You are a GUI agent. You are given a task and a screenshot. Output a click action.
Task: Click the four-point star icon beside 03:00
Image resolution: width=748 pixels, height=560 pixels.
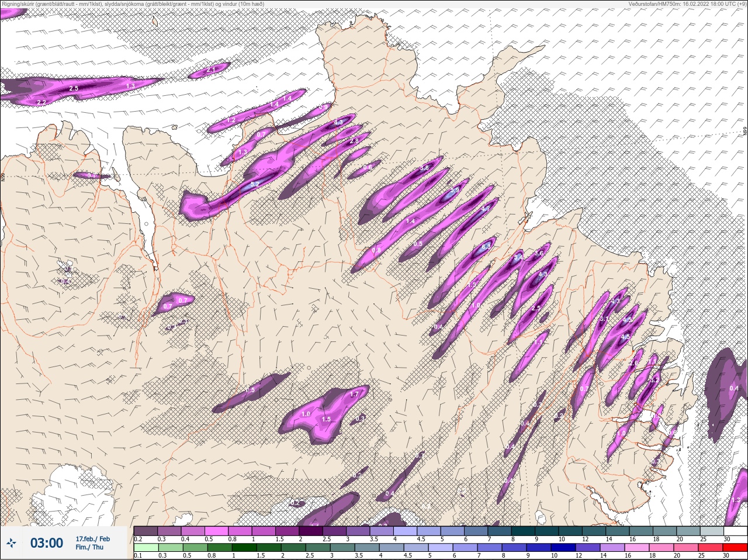point(11,544)
